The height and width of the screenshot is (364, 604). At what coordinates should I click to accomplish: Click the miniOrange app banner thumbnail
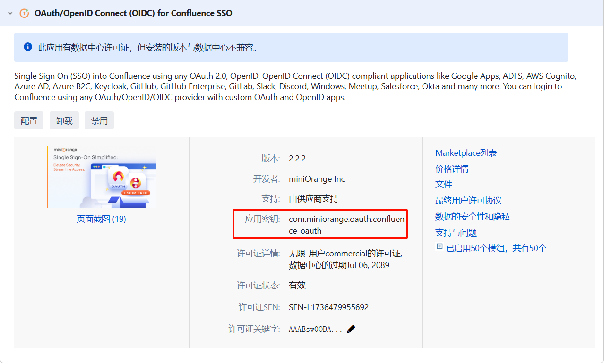tap(101, 178)
